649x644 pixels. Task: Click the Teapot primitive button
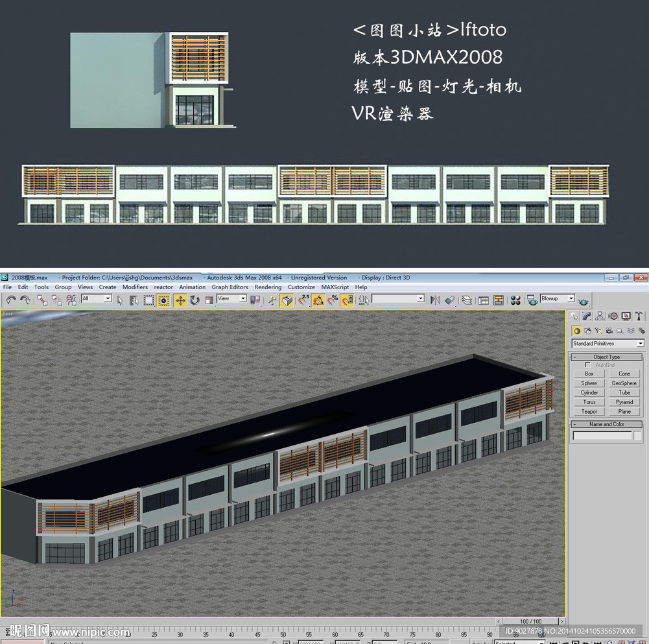click(589, 412)
